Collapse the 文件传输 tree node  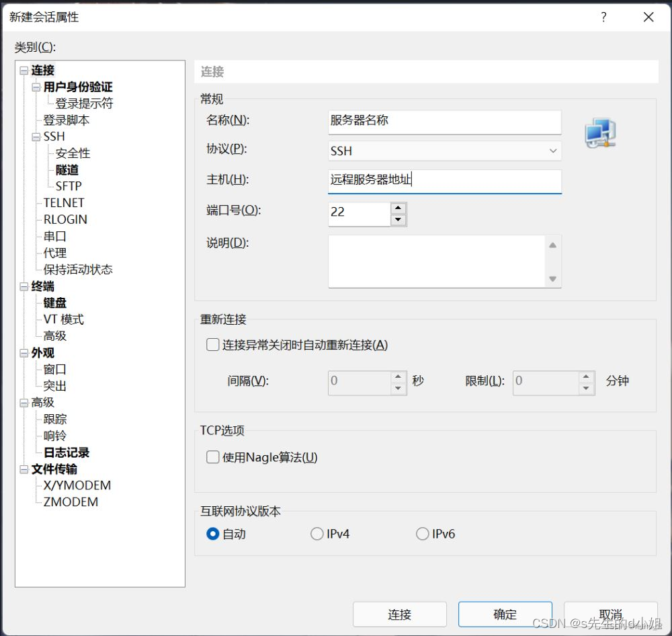pyautogui.click(x=24, y=469)
